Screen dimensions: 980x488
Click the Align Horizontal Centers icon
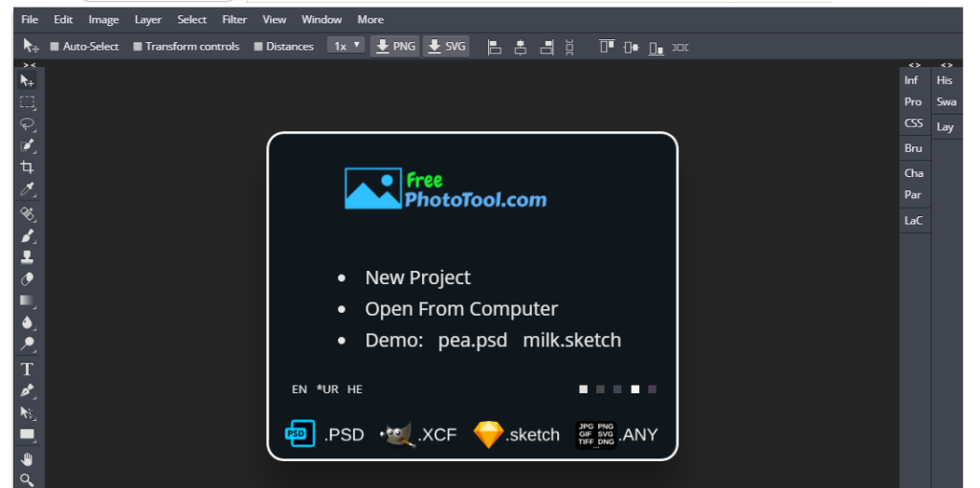520,47
